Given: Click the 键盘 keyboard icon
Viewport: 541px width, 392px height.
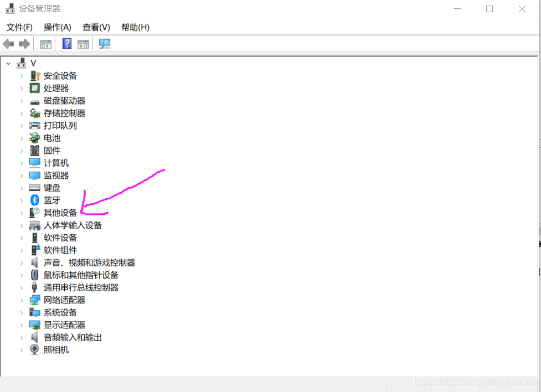Looking at the screenshot, I should pyautogui.click(x=35, y=188).
